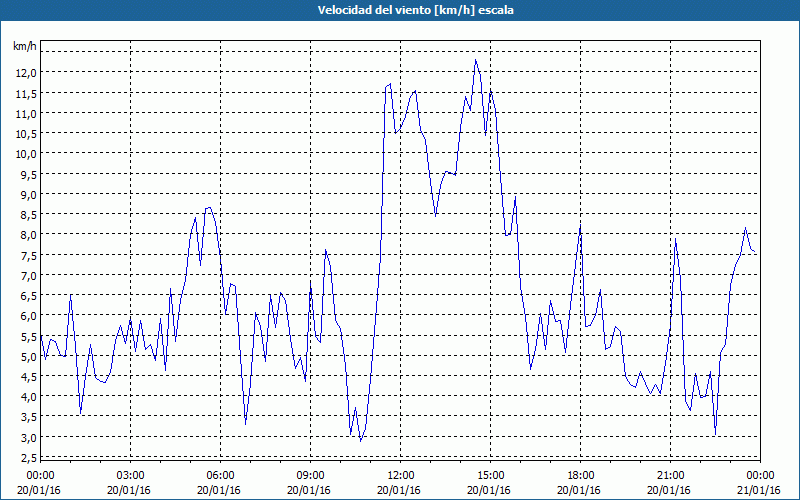Select the "8,0" y-axis value
The image size is (800, 500).
[28, 235]
